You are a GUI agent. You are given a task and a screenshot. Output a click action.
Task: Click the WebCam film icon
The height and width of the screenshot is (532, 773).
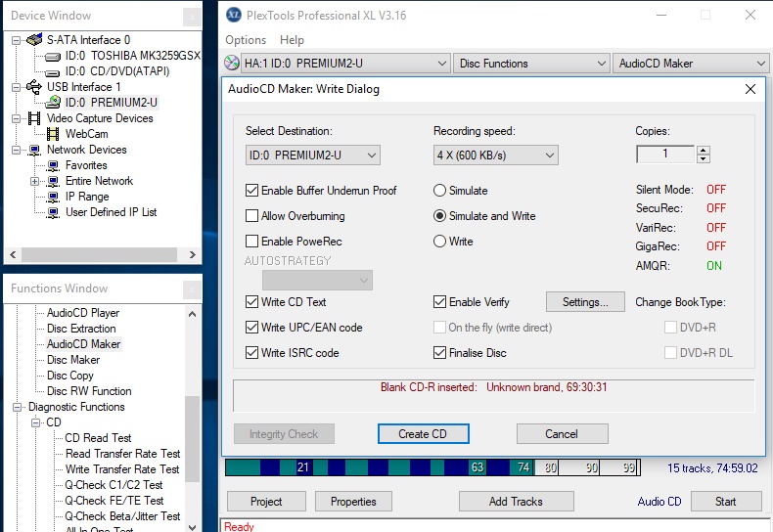[x=53, y=134]
